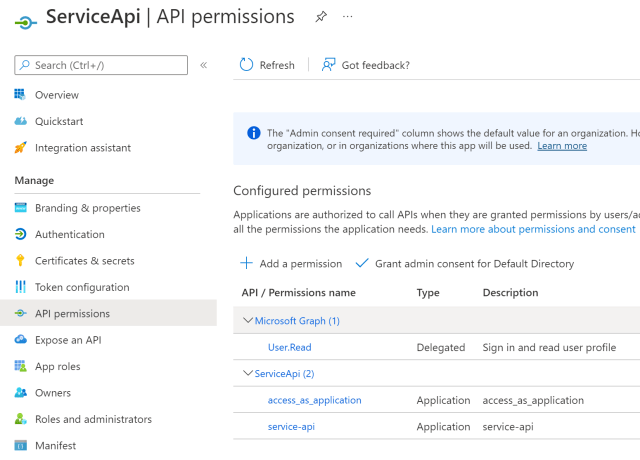Click Application type in service-api row

[x=443, y=427]
